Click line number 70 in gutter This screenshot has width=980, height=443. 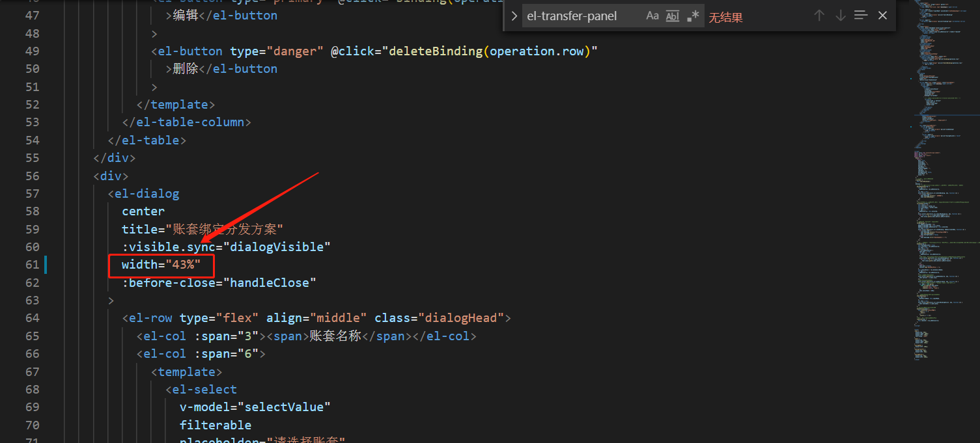[x=32, y=425]
